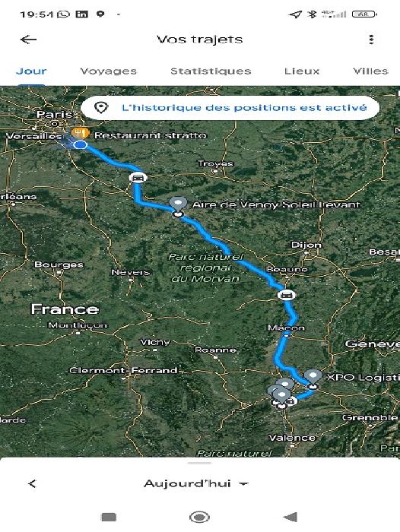Select the car icon near Troyes route
Image resolution: width=400 pixels, height=532 pixels.
click(x=138, y=177)
